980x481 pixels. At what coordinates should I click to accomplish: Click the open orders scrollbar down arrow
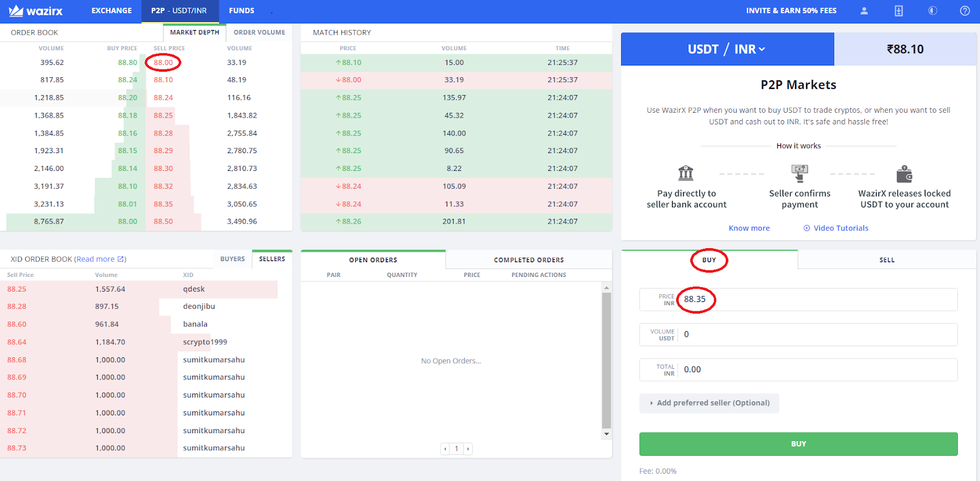coord(606,434)
